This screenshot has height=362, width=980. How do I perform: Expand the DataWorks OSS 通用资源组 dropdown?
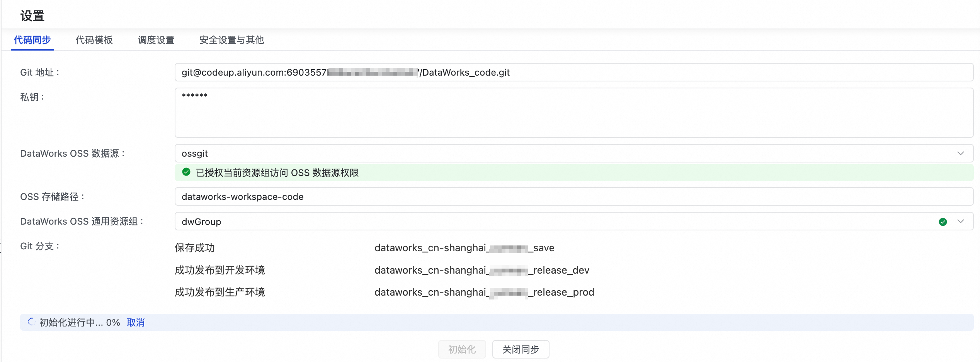point(574,222)
